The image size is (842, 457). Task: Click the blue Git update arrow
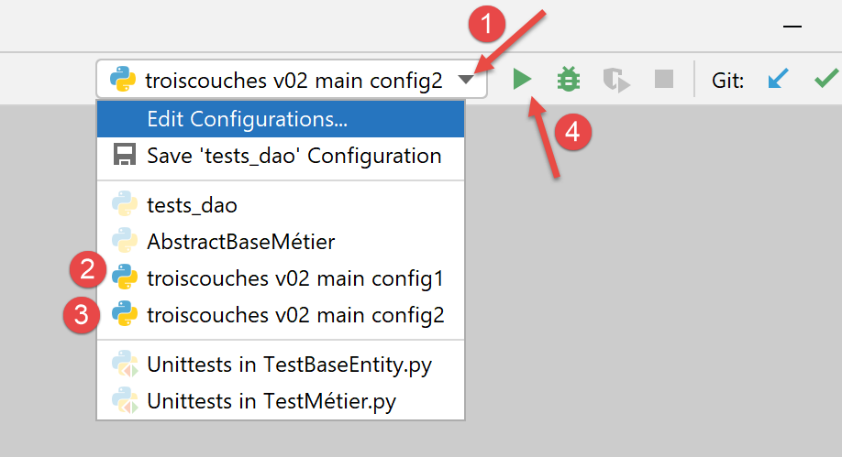[x=778, y=79]
